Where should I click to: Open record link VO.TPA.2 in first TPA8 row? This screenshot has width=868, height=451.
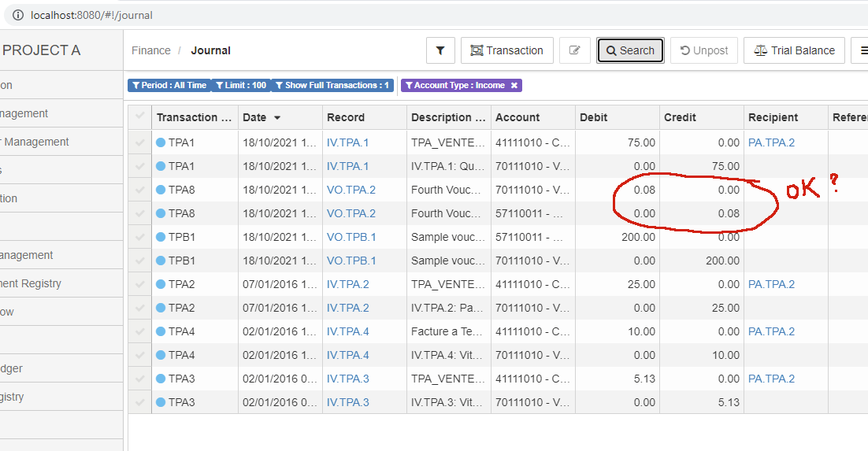(x=351, y=190)
